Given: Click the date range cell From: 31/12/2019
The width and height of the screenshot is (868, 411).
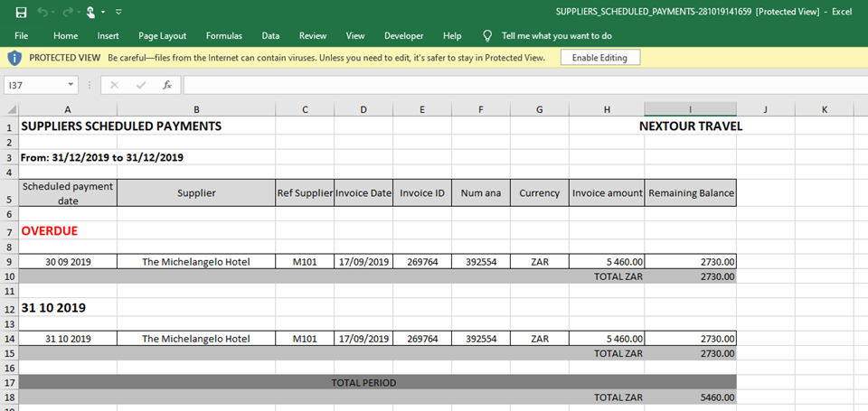Looking at the screenshot, I should [102, 158].
